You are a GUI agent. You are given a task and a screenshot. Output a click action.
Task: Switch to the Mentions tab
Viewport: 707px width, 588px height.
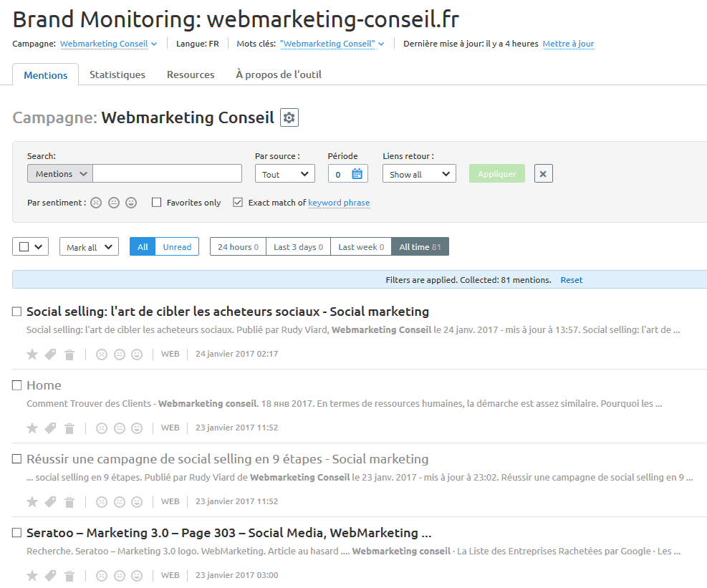click(46, 75)
